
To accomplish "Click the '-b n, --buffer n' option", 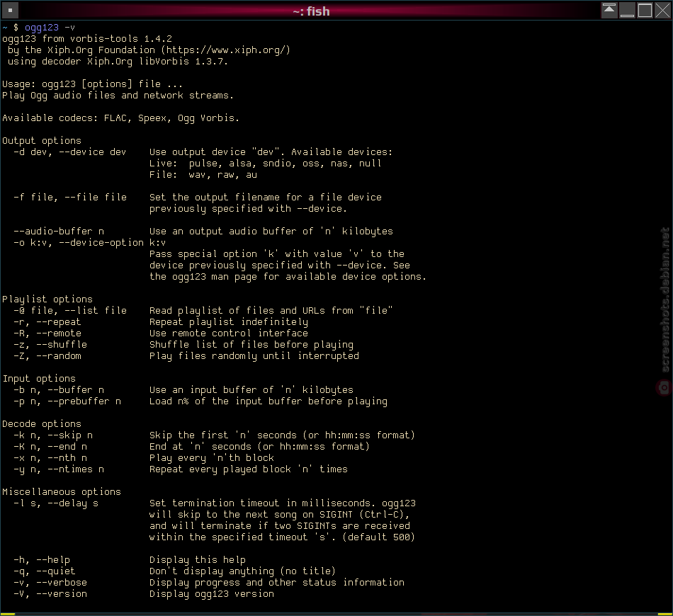I will [x=59, y=390].
